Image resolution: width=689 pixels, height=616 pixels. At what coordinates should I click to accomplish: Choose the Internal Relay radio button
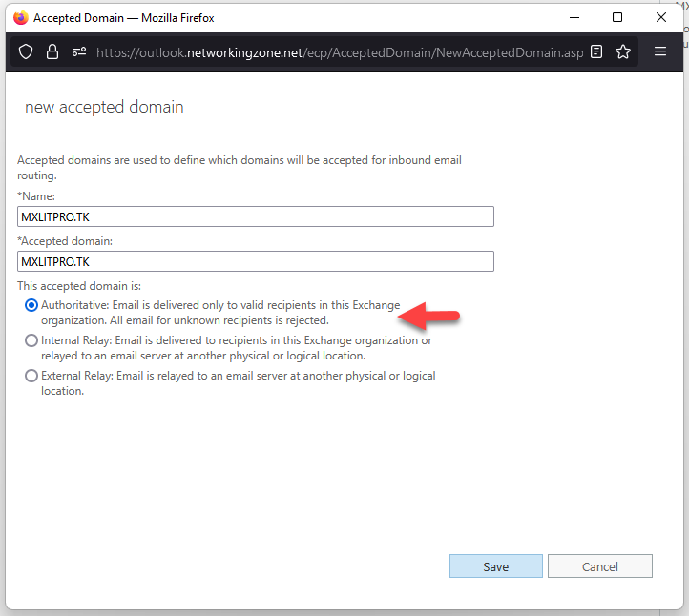[x=32, y=340]
